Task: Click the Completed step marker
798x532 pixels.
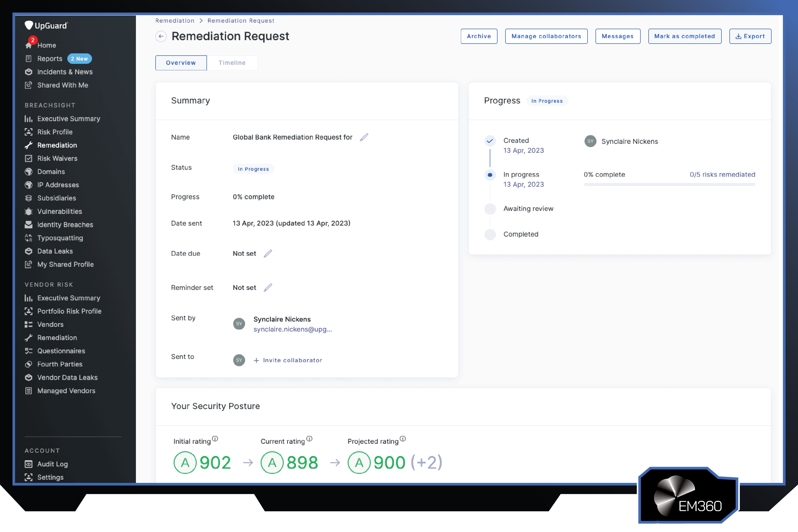Action: click(x=490, y=234)
